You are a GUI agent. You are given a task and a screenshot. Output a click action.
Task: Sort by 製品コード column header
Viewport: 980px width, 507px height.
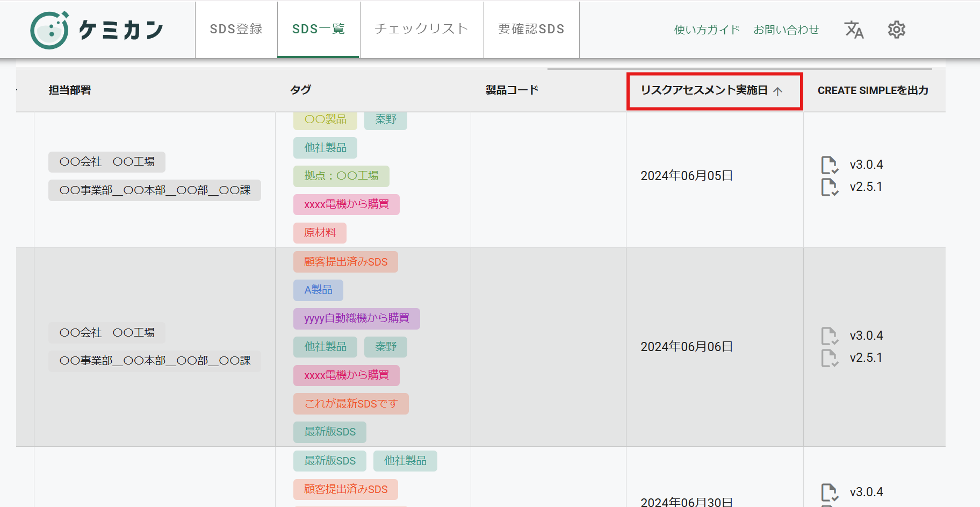pos(512,90)
